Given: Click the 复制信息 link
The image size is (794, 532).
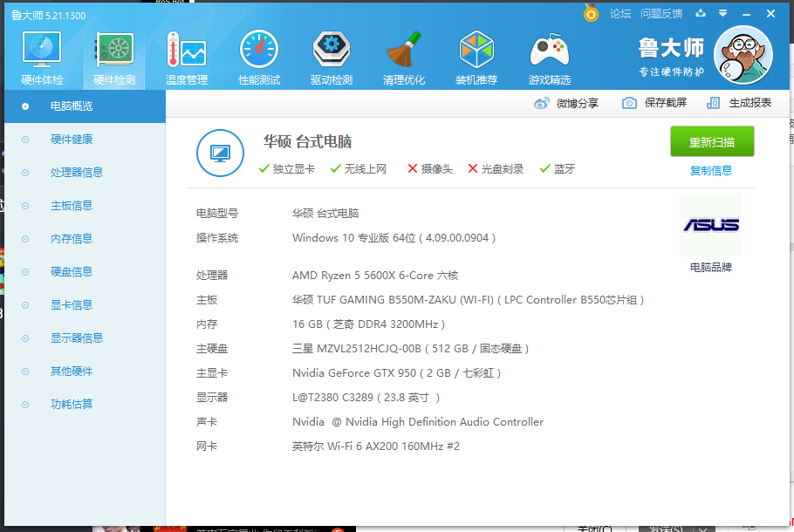Looking at the screenshot, I should point(711,171).
